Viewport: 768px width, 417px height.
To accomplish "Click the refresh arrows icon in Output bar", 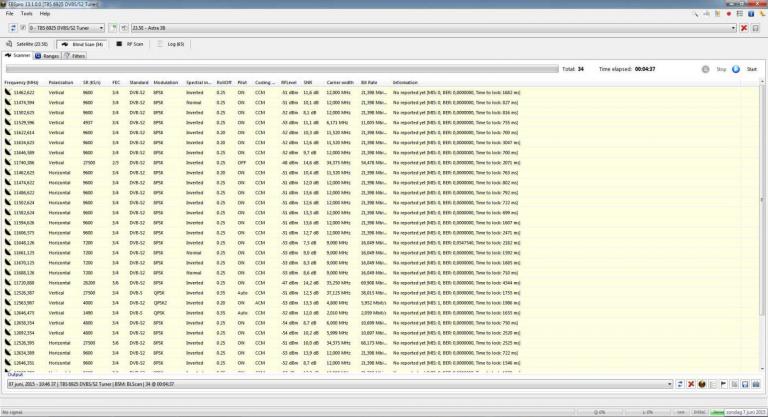I will click(680, 384).
